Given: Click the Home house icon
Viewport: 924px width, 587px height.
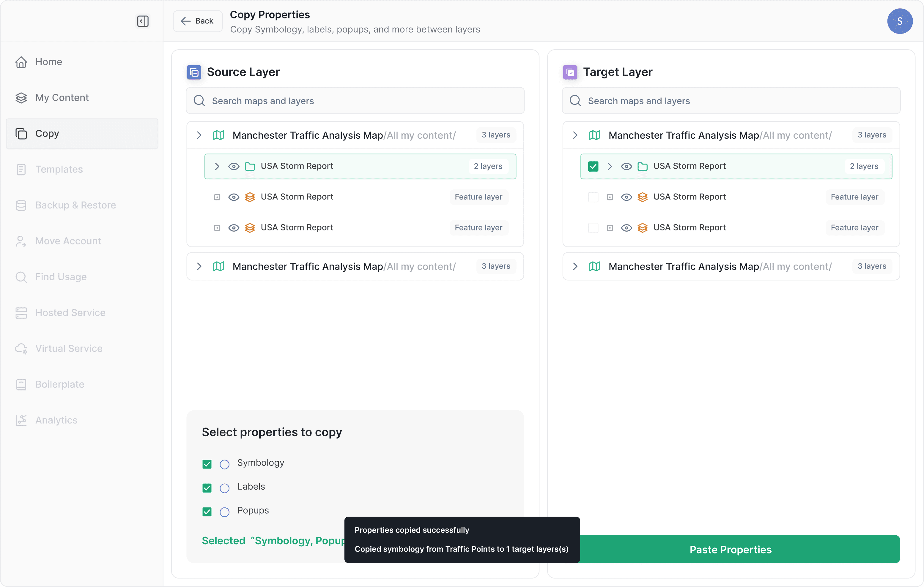Looking at the screenshot, I should (x=21, y=62).
